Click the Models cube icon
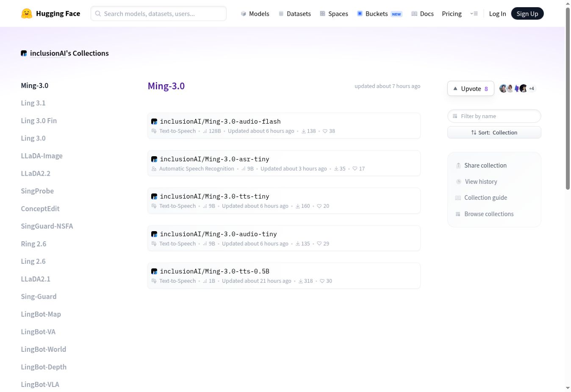 (244, 14)
